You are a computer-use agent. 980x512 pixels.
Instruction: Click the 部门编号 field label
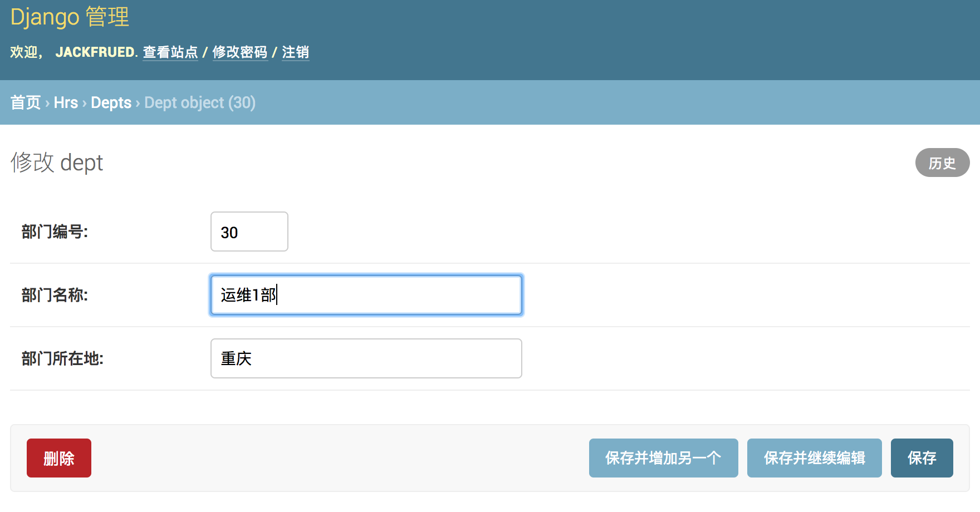[55, 232]
